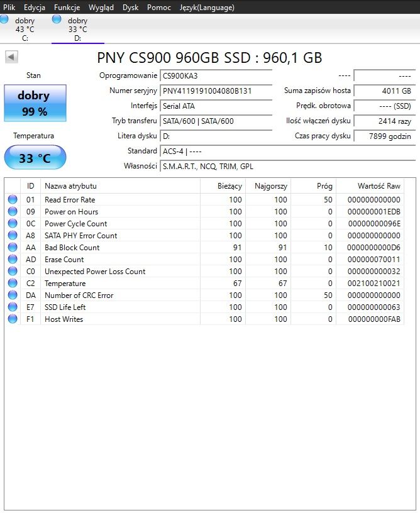Click status orb for Number of CRC Error
This screenshot has height=513, width=420.
pos(13,295)
